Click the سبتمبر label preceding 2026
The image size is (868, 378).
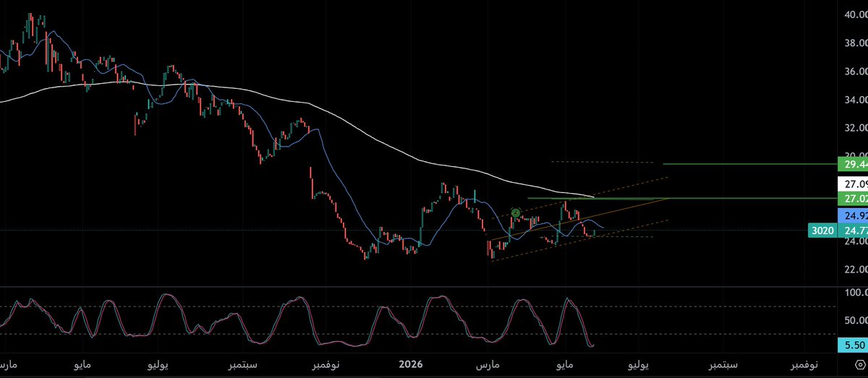pyautogui.click(x=243, y=365)
